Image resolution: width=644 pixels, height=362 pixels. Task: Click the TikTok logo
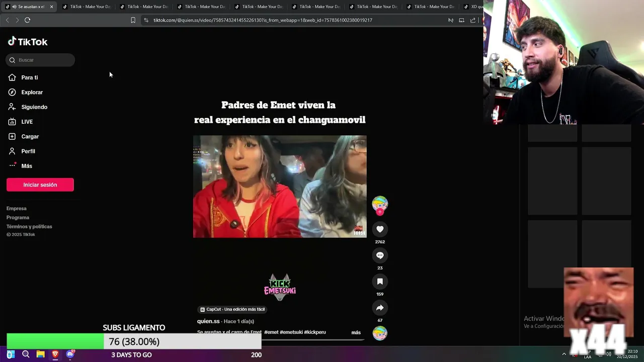(28, 42)
